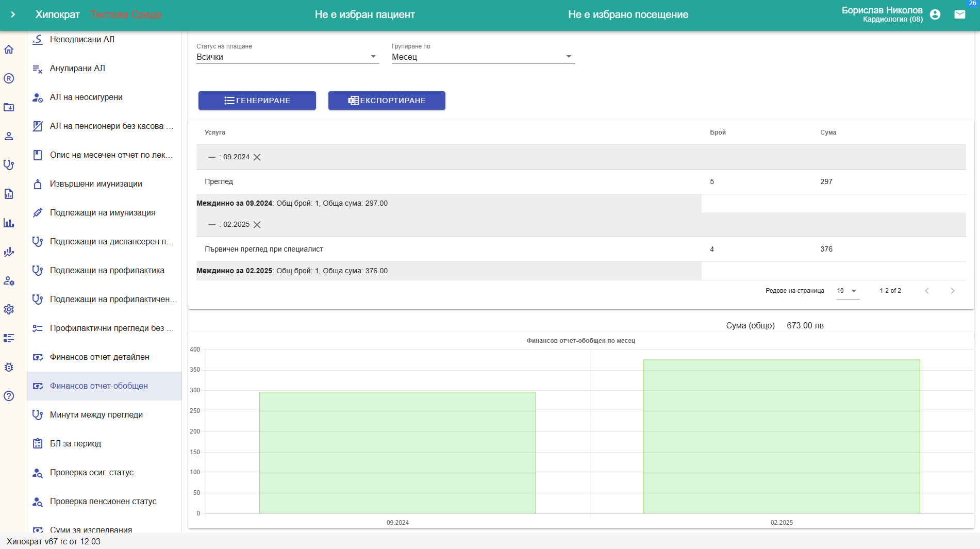Click Не е избрано посещение header
This screenshot has width=980, height=549.
click(x=628, y=14)
